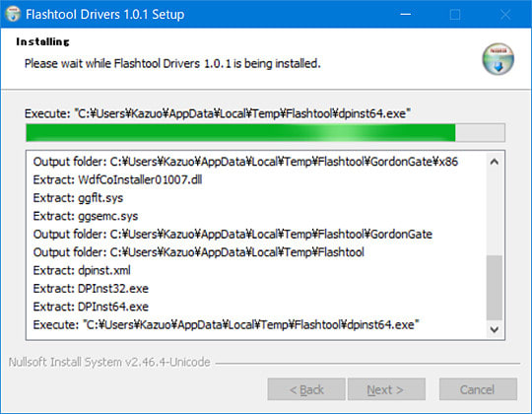This screenshot has width=532, height=414.
Task: Click the Back button
Action: pyautogui.click(x=306, y=389)
